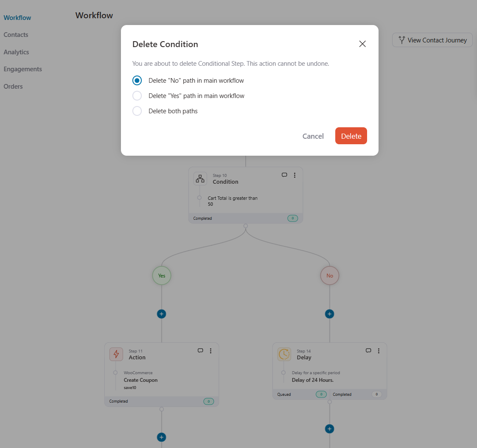
Task: Click Condition step Completed count badge
Action: click(293, 218)
